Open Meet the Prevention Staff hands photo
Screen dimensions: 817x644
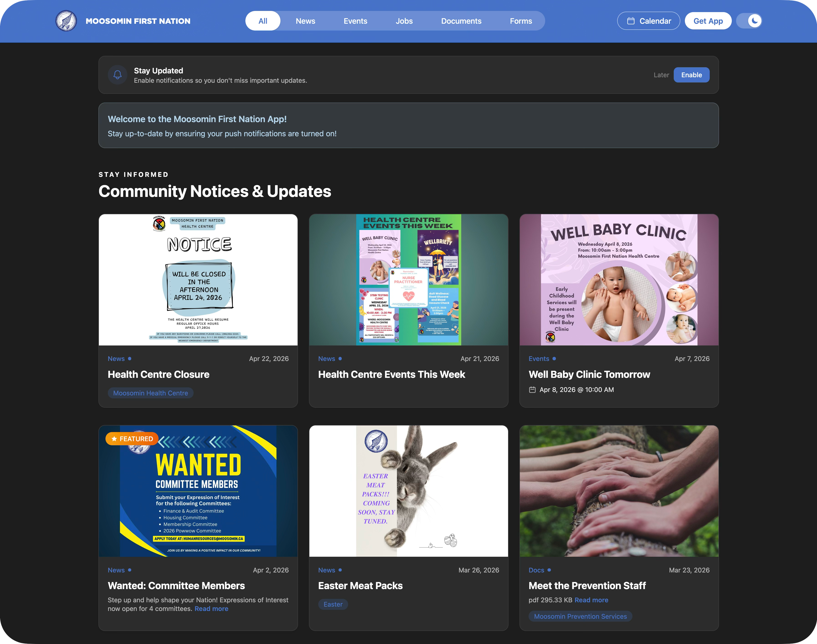pos(619,491)
